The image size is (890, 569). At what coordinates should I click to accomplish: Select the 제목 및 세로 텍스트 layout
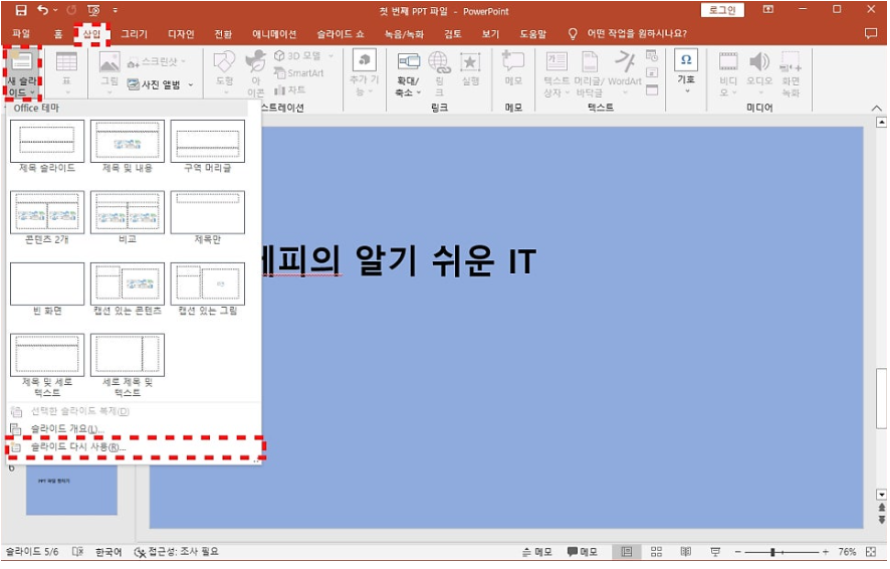[x=47, y=366]
